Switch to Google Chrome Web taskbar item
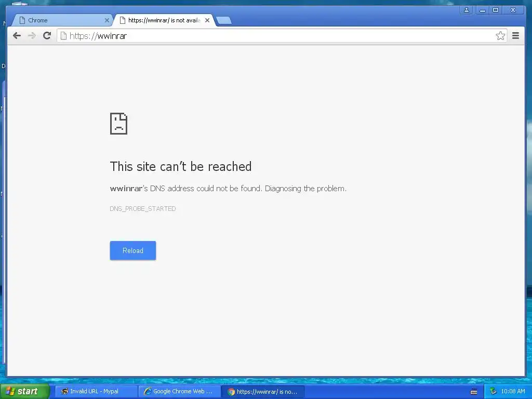532x399 pixels. coord(179,392)
